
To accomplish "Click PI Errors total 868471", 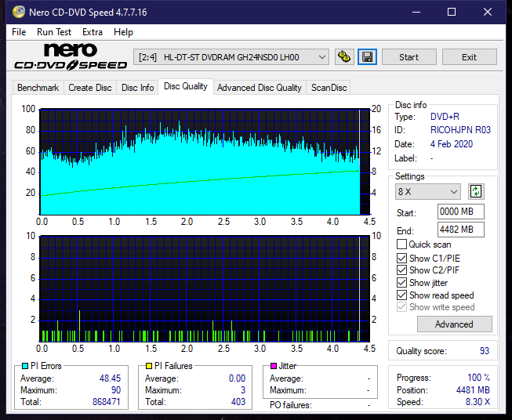I will pyautogui.click(x=107, y=402).
